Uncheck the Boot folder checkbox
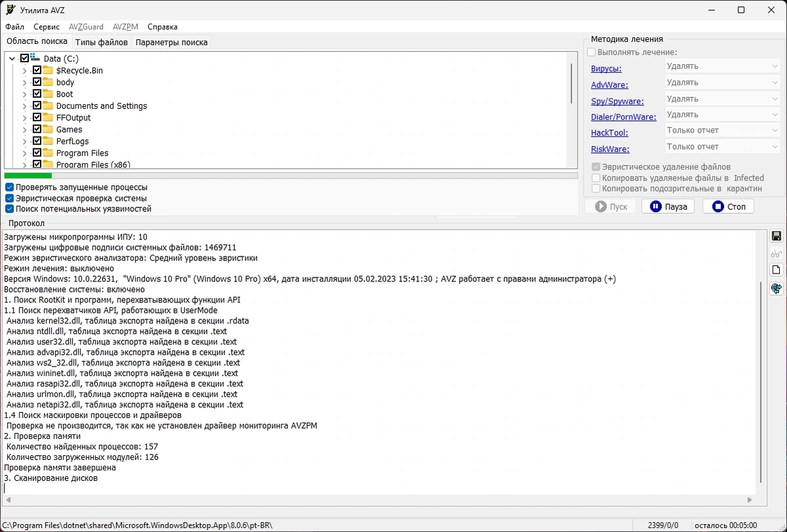Screen dimensions: 787x532 pyautogui.click(x=37, y=94)
